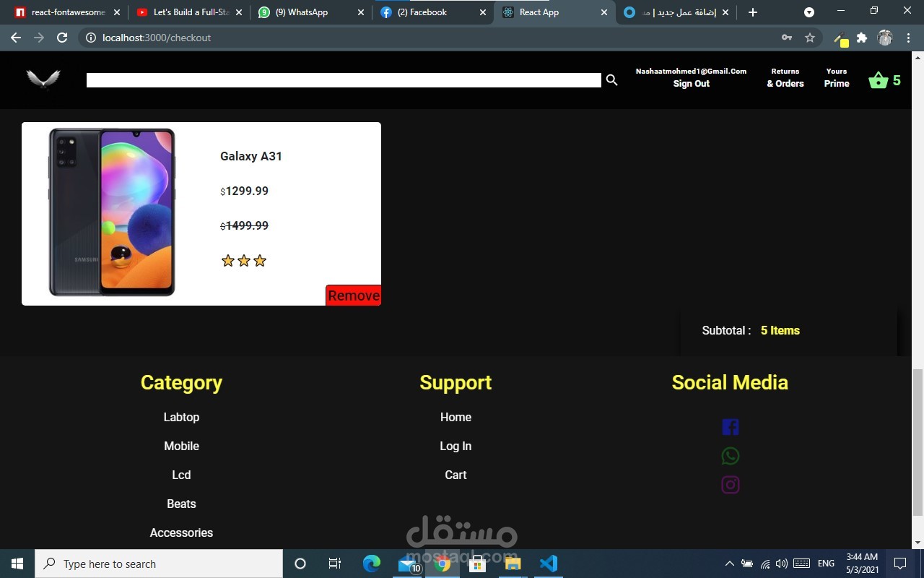924x578 pixels.
Task: Open Returns & Orders link
Action: coord(785,77)
